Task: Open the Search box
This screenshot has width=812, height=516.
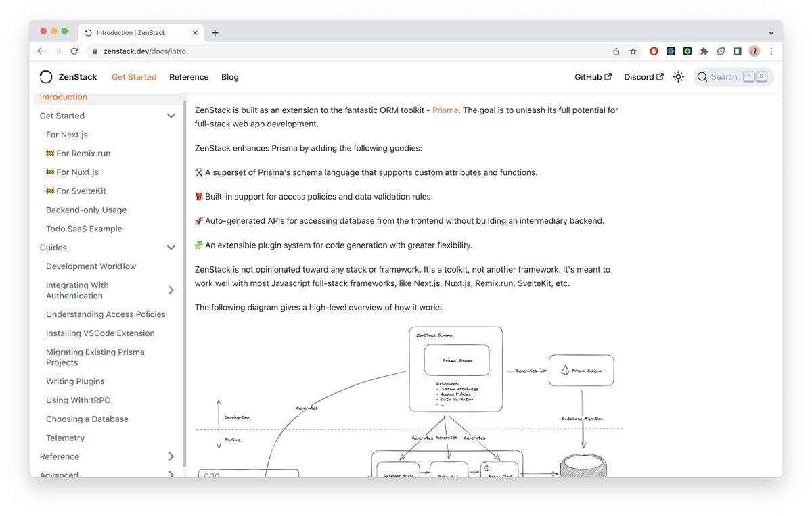Action: tap(734, 77)
